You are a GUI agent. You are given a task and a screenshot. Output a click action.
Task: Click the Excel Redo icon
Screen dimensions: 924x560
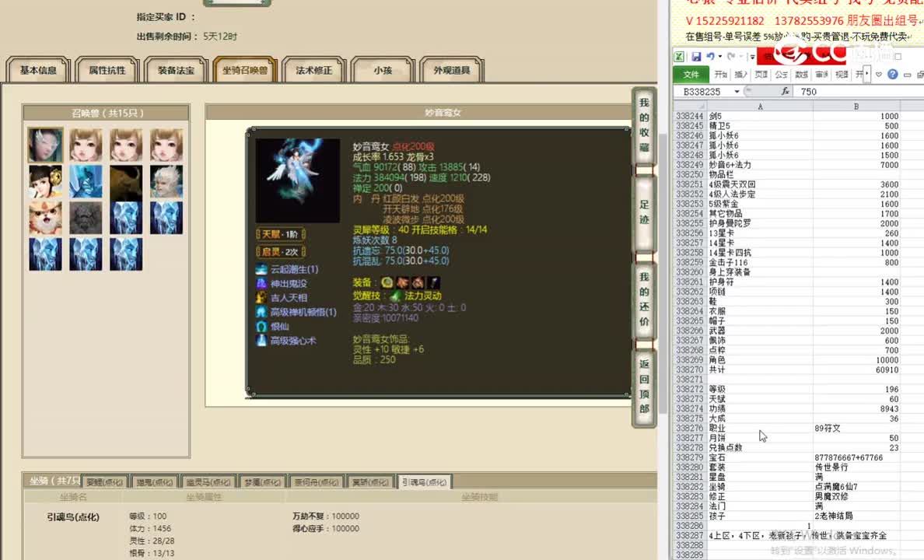point(731,57)
